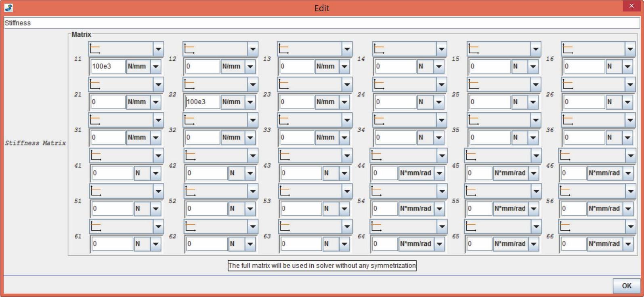Viewport: 644px width, 297px height.
Task: Click the axis graph icon for cell 16
Action: click(568, 49)
